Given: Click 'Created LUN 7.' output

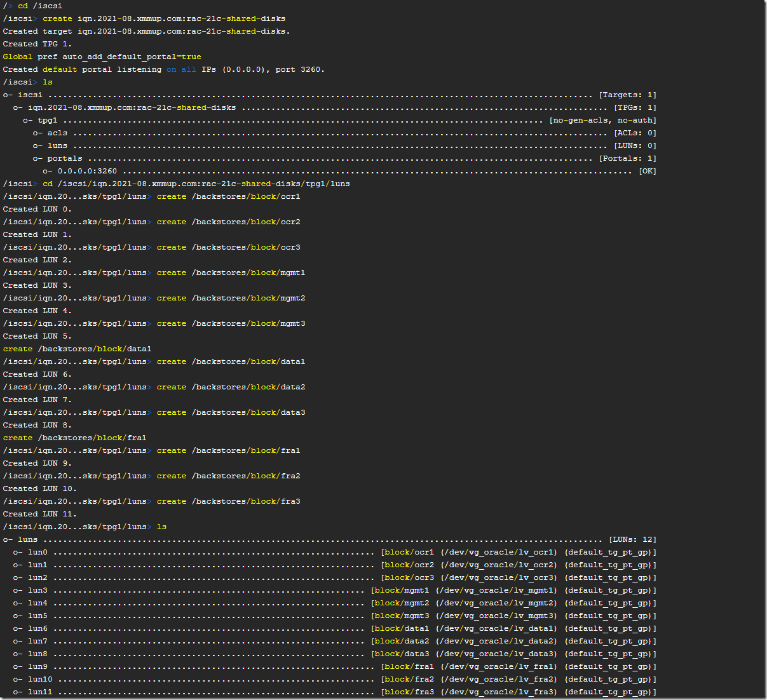Looking at the screenshot, I should tap(37, 400).
